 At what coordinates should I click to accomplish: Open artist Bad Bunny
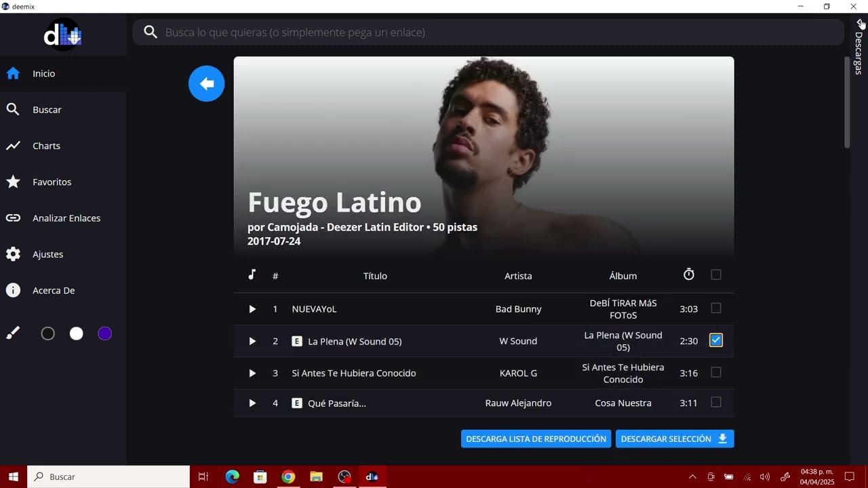(x=518, y=309)
